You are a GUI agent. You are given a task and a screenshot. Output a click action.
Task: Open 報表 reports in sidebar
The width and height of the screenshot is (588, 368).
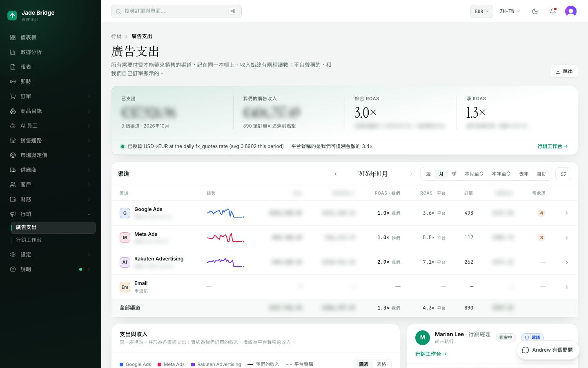pyautogui.click(x=51, y=67)
